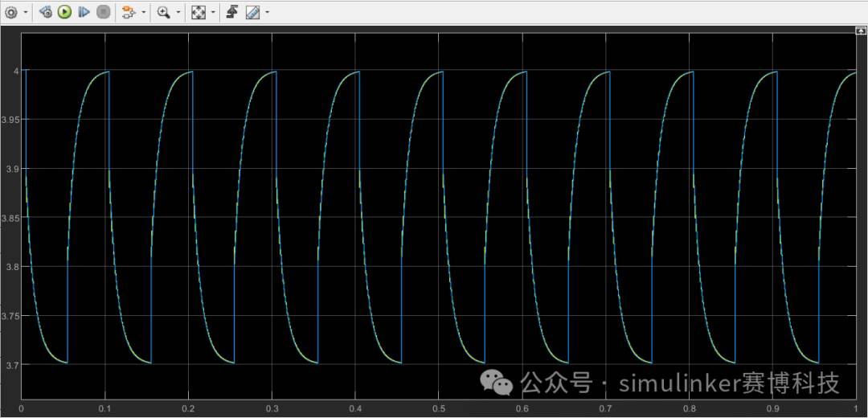Click x-axis label 0.9
Image resolution: width=868 pixels, height=418 pixels.
point(772,408)
